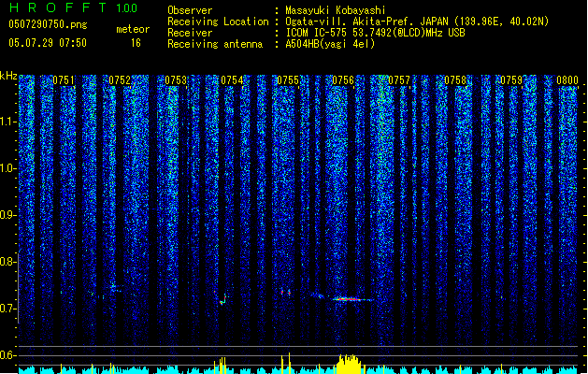Click the large yellow power peak under 0756
This screenshot has width=588, height=374.
coord(349,364)
